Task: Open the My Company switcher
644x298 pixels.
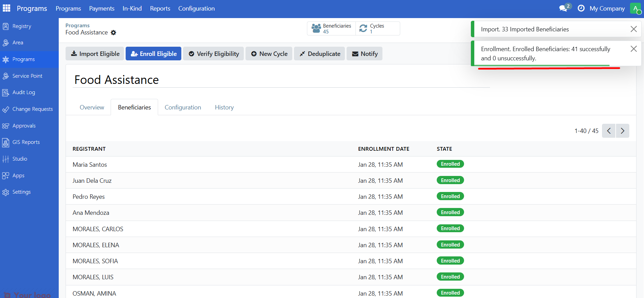Action: point(607,9)
